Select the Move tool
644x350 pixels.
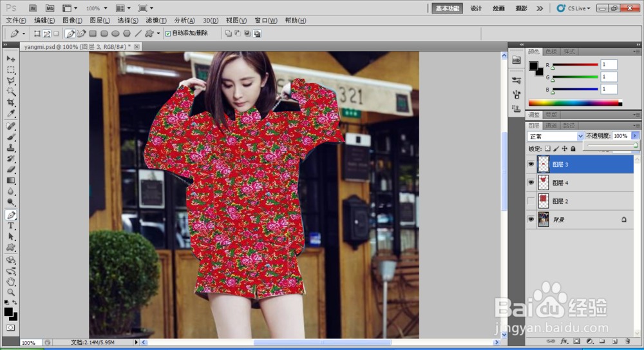[11, 59]
